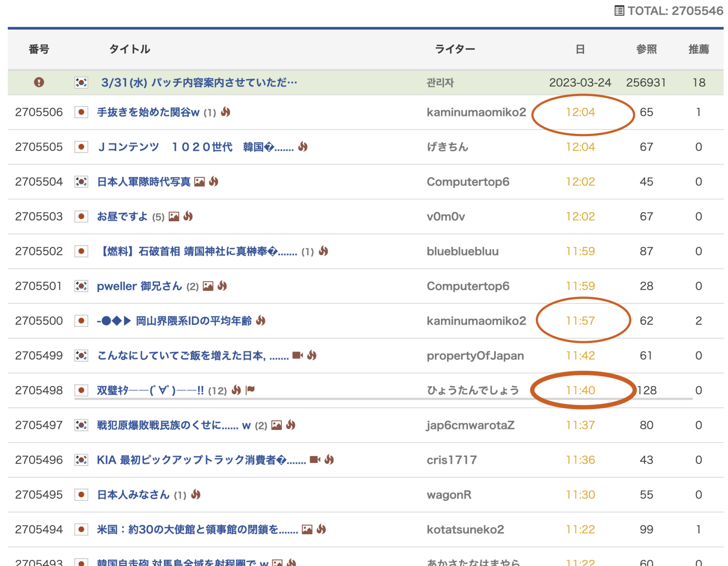Viewport: 728px width, 566px height.
Task: Open the 米国 embassy closure post
Action: click(197, 530)
